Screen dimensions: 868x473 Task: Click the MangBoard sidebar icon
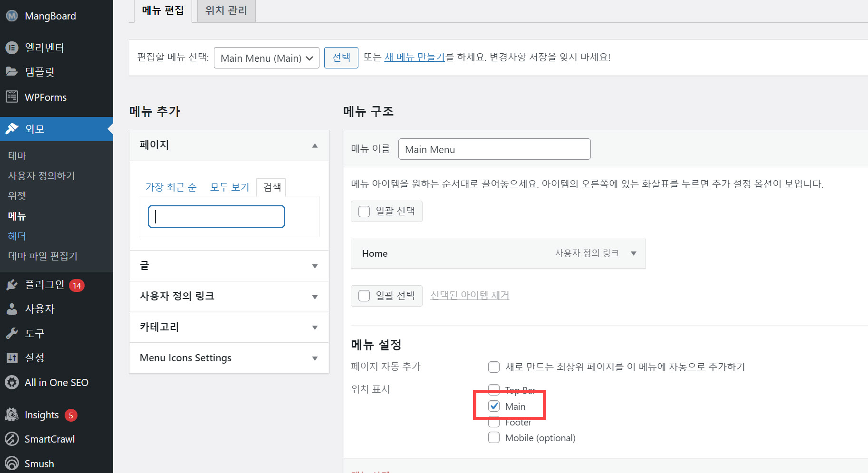11,16
